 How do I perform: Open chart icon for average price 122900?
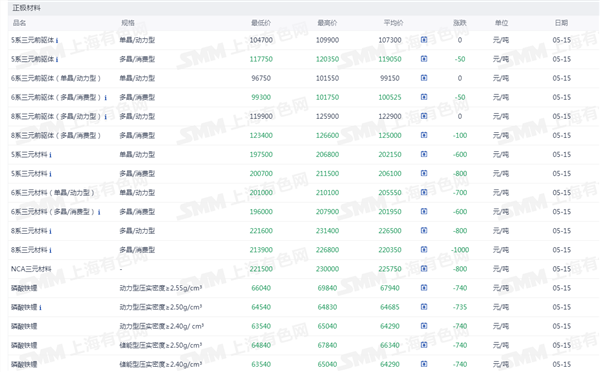[424, 116]
